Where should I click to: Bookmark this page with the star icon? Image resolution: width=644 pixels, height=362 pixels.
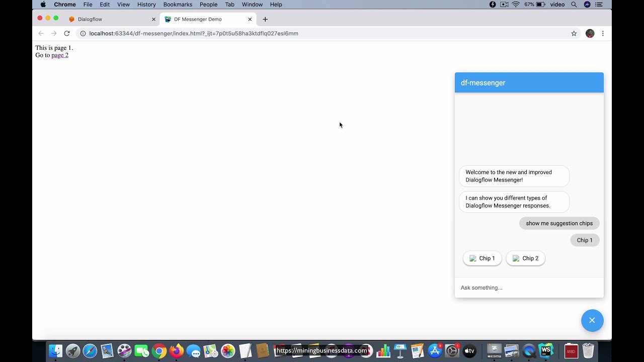(x=574, y=34)
